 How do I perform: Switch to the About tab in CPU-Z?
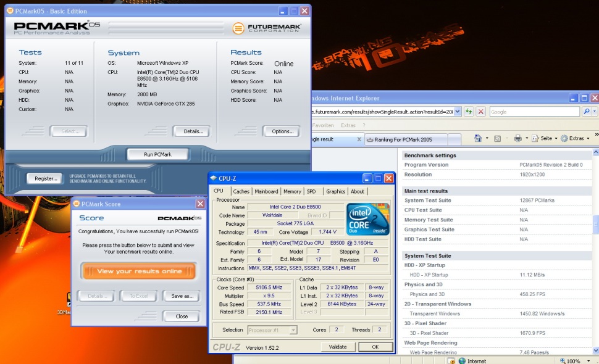tap(358, 191)
